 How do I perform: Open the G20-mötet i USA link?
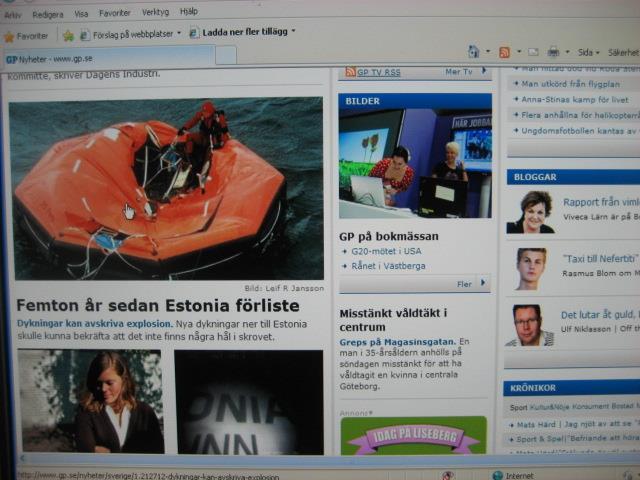386,251
